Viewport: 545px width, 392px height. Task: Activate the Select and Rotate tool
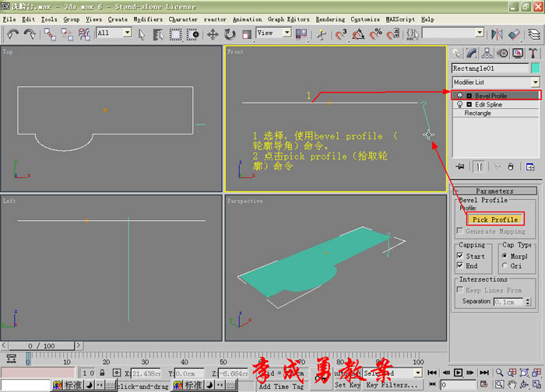pos(230,34)
